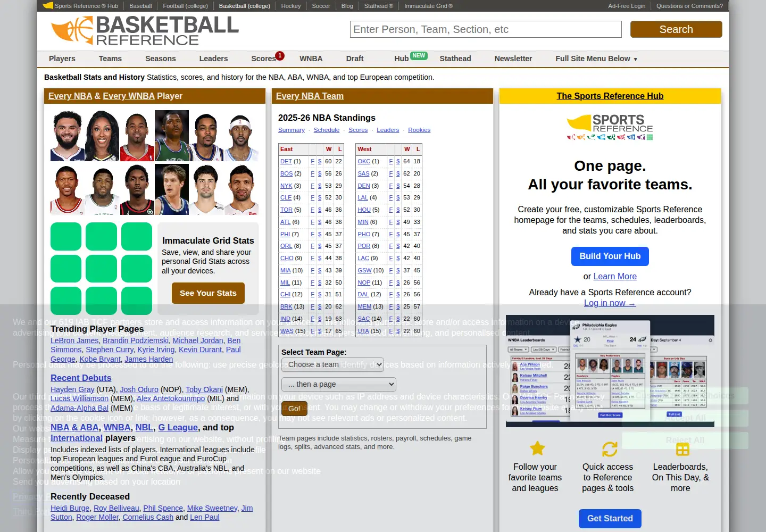Click the search input field
766x532 pixels.
(486, 29)
